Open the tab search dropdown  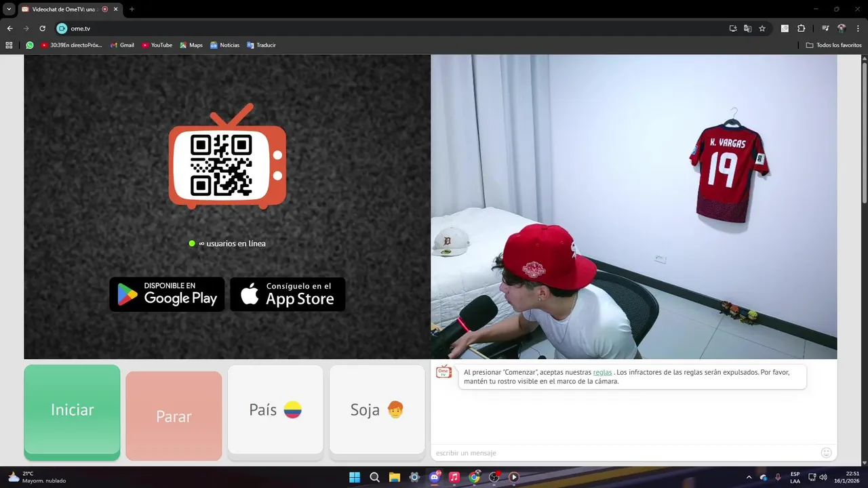tap(9, 9)
